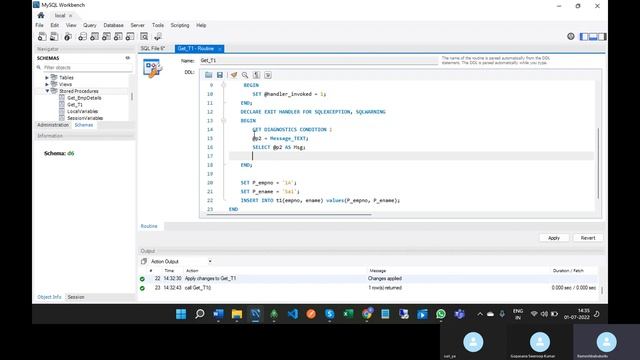Toggle the bottom output panel visibility
Image resolution: width=640 pixels, height=360 pixels.
593,37
